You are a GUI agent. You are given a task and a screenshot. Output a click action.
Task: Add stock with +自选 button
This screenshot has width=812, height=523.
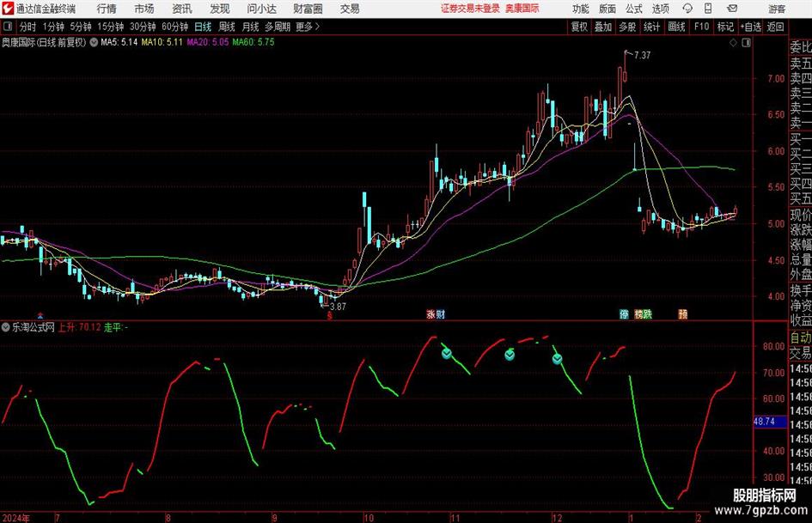750,27
